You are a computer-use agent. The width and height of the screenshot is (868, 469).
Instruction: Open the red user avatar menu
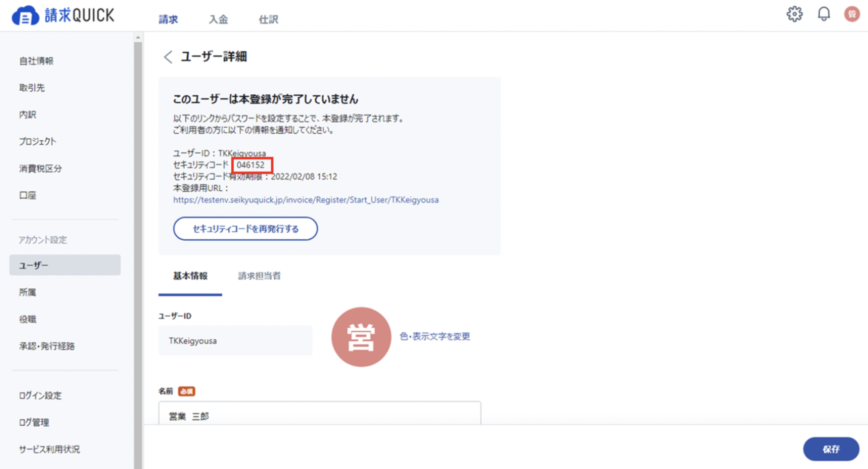coord(852,14)
